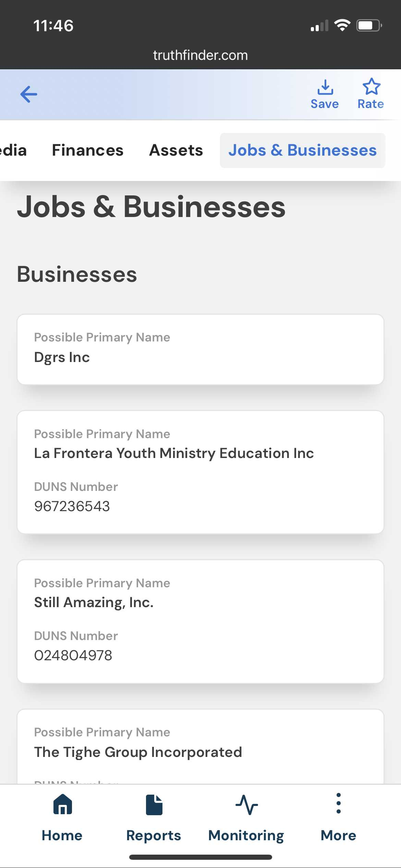
Task: Open the Reports document icon
Action: coord(154,805)
